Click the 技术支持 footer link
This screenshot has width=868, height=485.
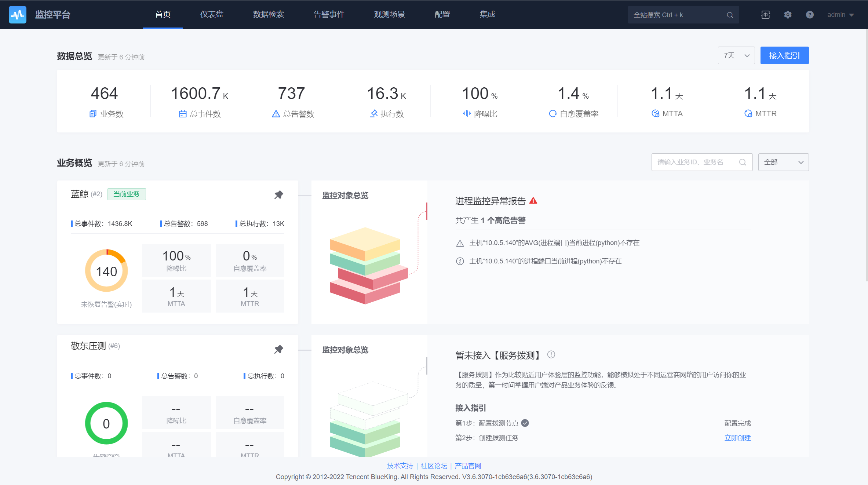click(x=400, y=466)
